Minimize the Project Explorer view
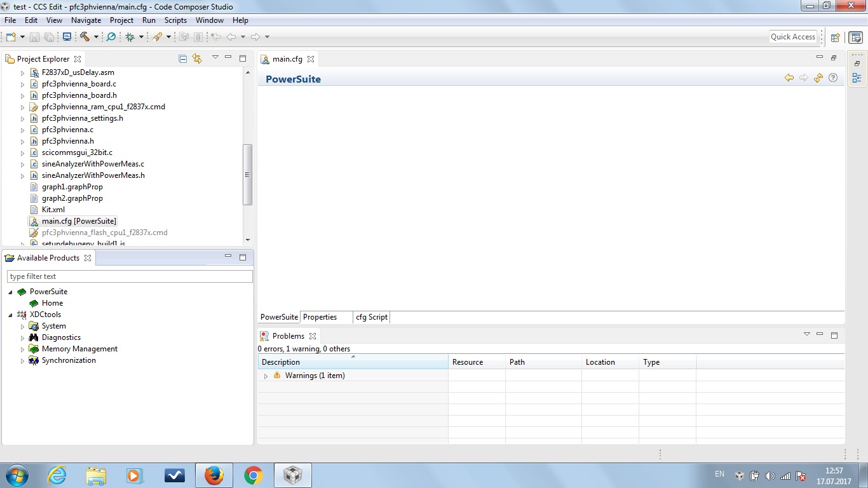Screen dimensions: 868x488 coord(228,58)
